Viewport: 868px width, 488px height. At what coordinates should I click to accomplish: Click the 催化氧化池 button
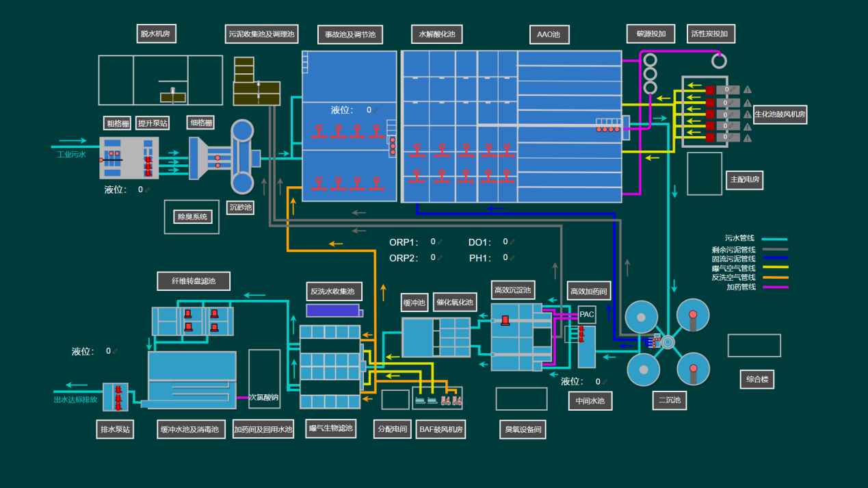[x=455, y=303]
